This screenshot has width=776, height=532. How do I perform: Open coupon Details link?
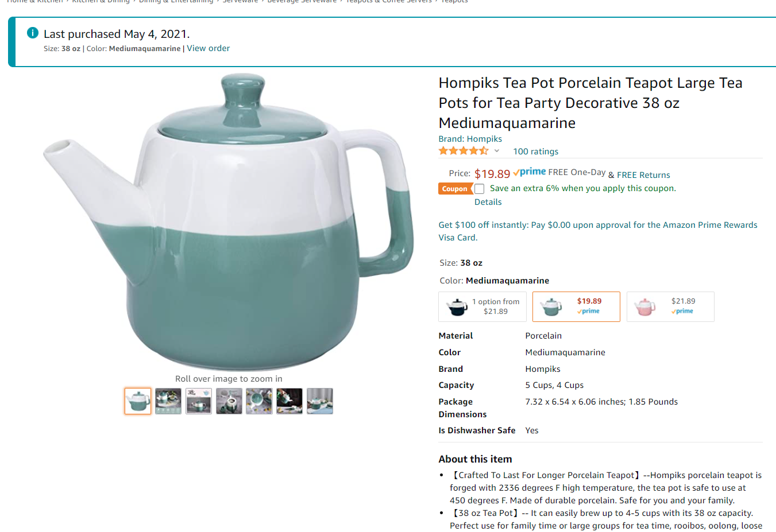(488, 202)
